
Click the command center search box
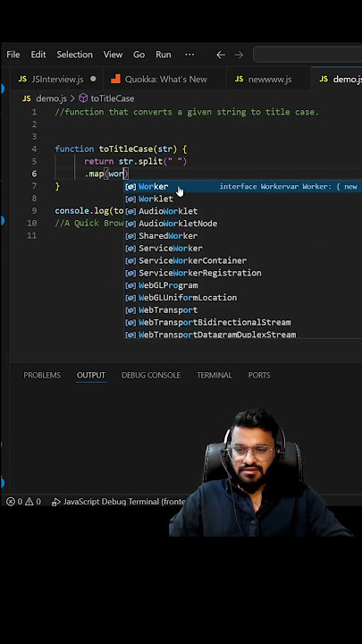point(307,55)
